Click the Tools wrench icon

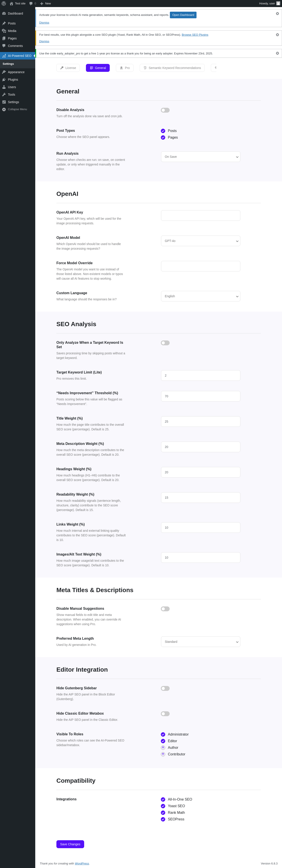[x=4, y=95]
